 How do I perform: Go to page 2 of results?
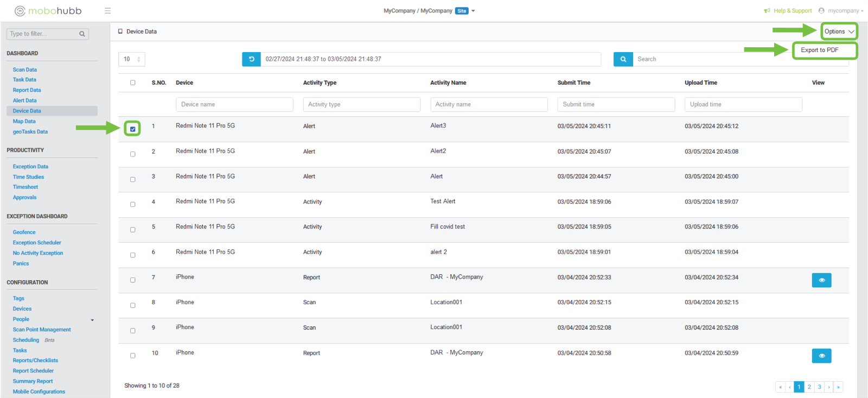pos(809,387)
